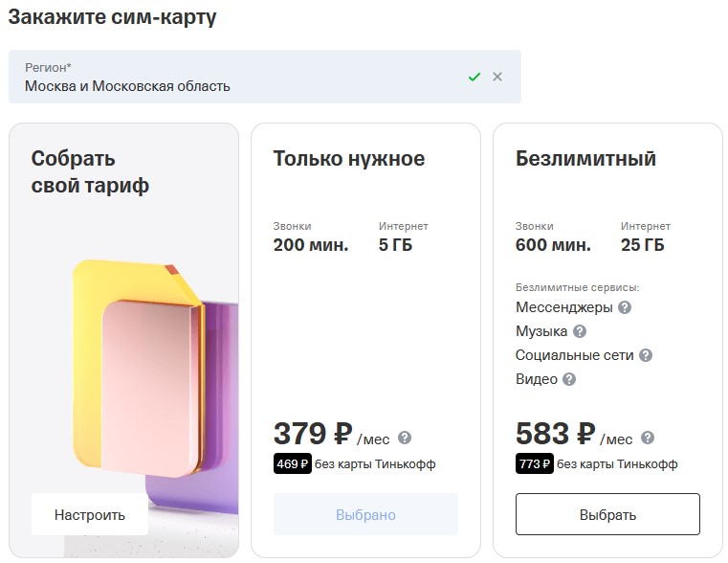
Task: Click help icon next to Видео
Action: point(569,379)
